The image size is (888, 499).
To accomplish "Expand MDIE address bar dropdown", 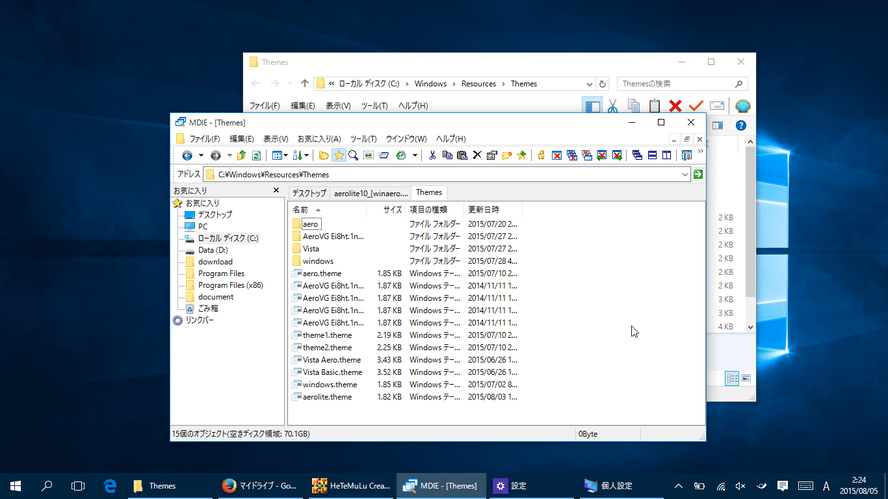I will tap(685, 174).
